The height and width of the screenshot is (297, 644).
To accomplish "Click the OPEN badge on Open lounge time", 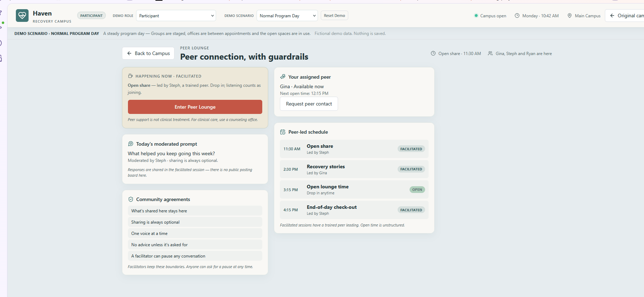I will (x=417, y=189).
